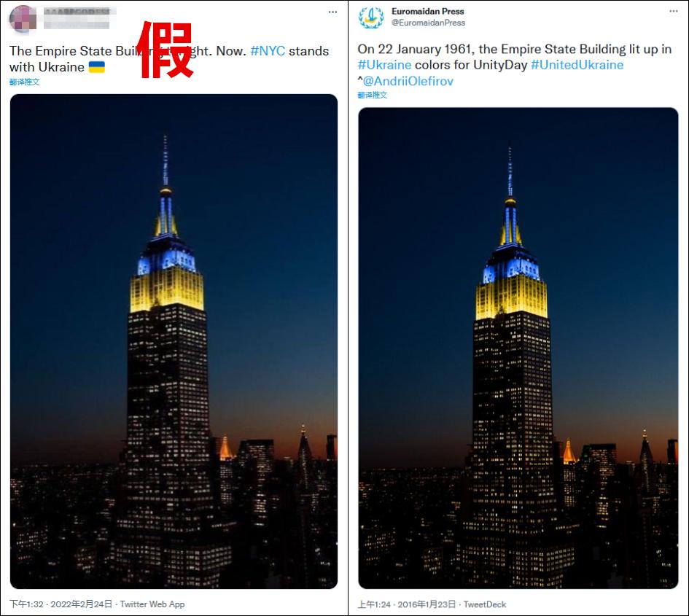Open the @AndriiOlefirov mention
The width and height of the screenshot is (689, 616).
coord(408,81)
